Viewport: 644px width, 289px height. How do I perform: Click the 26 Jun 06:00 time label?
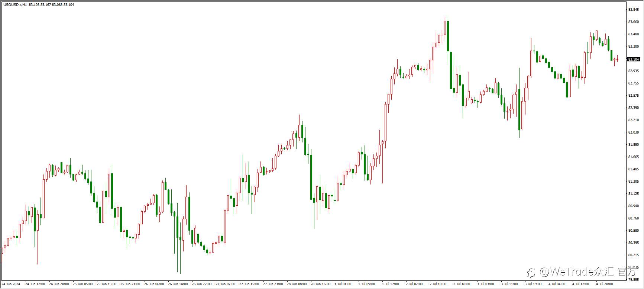154,284
